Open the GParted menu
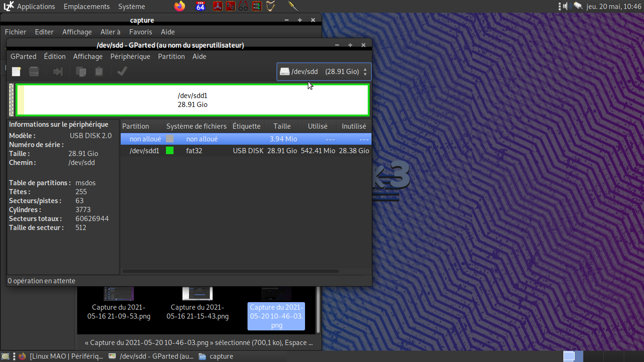The height and width of the screenshot is (362, 644). (x=24, y=57)
